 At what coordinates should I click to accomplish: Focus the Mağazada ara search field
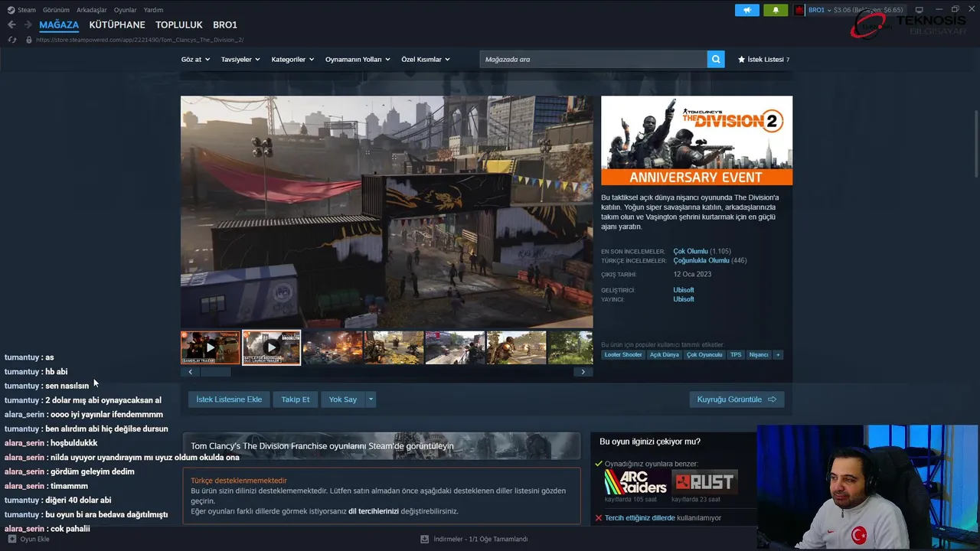(x=593, y=59)
